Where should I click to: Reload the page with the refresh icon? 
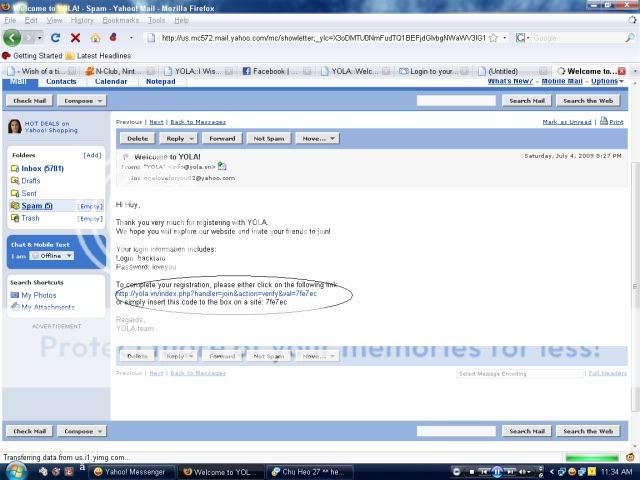56,38
